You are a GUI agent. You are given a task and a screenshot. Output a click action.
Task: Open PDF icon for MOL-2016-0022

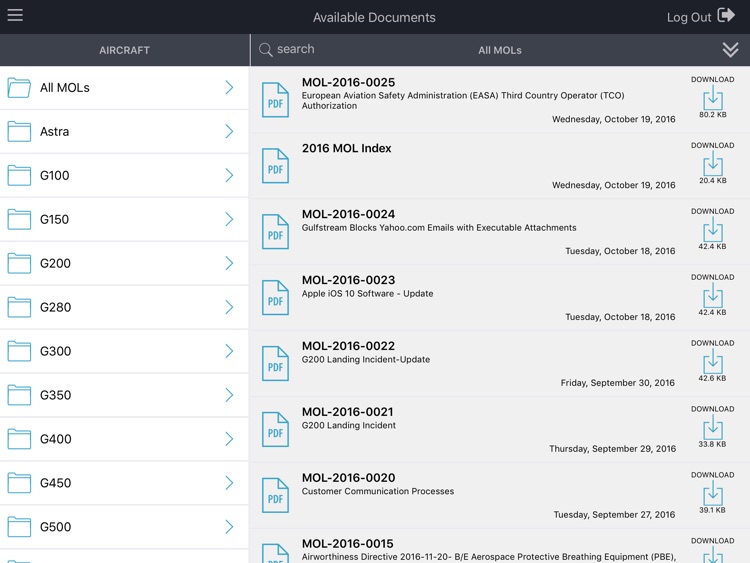(275, 364)
